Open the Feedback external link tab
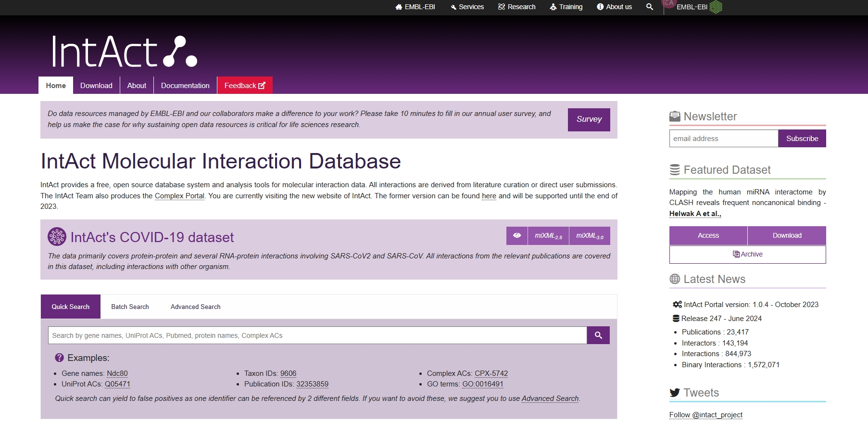Viewport: 868px width, 424px height. coord(245,85)
